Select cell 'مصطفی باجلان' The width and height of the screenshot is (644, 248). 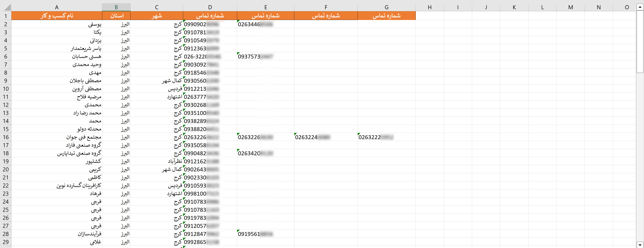pyautogui.click(x=57, y=81)
